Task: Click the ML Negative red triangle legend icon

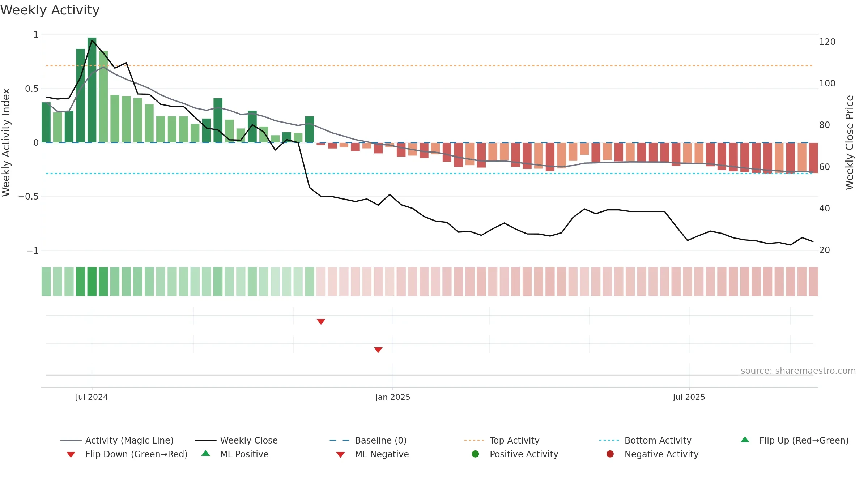Action: click(340, 455)
